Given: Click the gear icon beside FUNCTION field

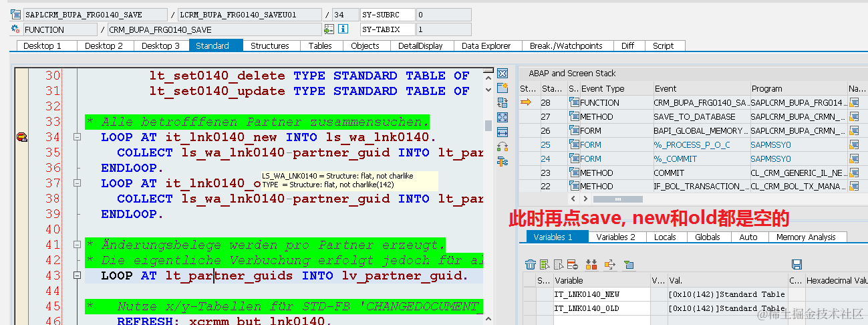Looking at the screenshot, I should pos(16,29).
